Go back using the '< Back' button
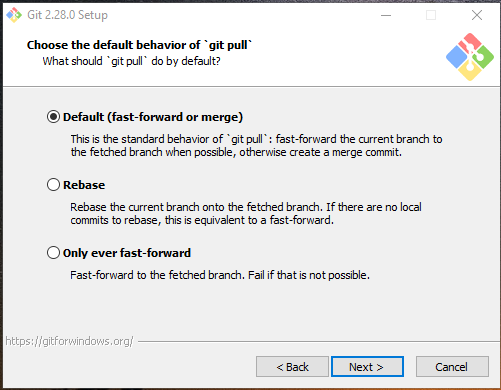501x390 pixels. [292, 367]
